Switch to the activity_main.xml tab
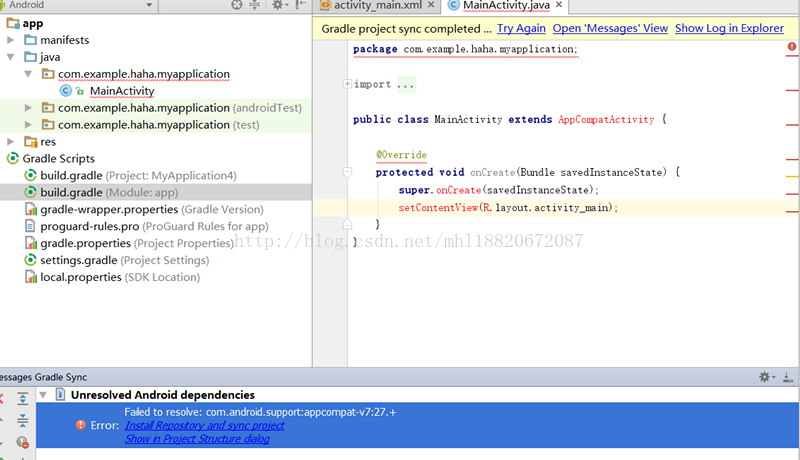This screenshot has width=800, height=460. click(x=377, y=5)
